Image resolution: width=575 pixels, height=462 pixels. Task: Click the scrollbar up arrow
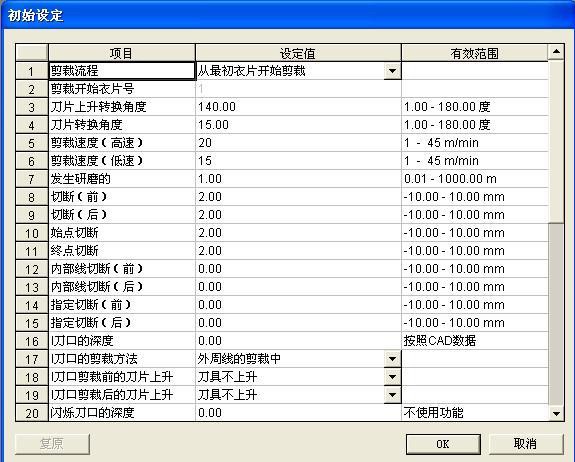556,52
